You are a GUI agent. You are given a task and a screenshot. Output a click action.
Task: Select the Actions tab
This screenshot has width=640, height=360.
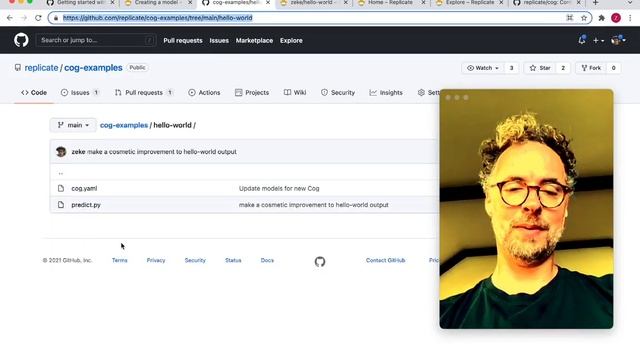pyautogui.click(x=204, y=93)
